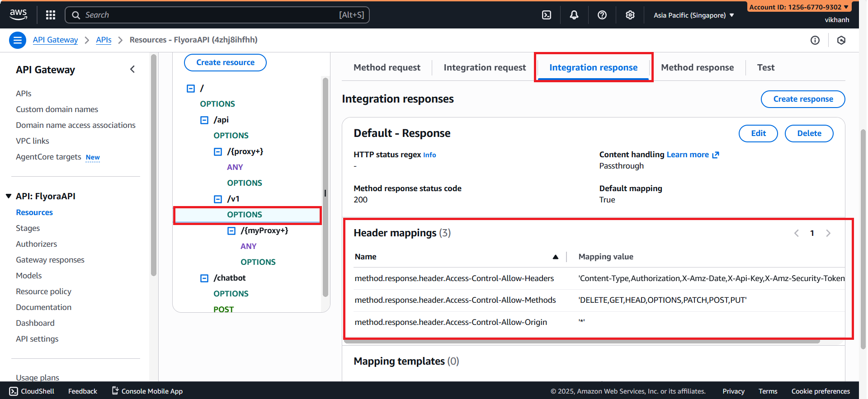Image resolution: width=868 pixels, height=399 pixels.
Task: Click the Create resource button
Action: (225, 62)
